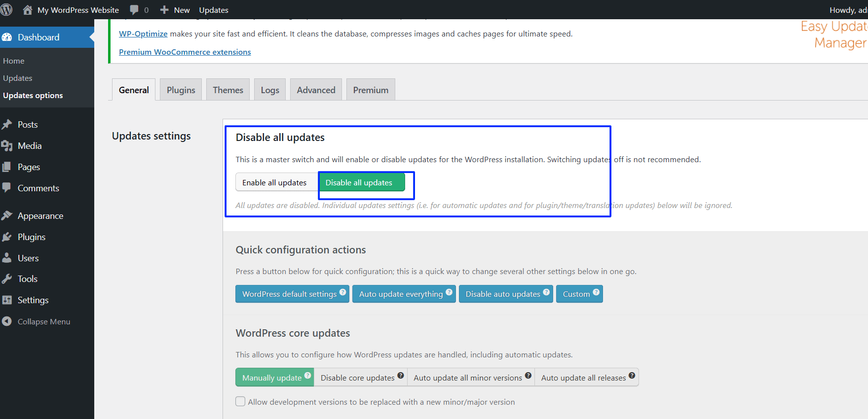Switch to the Plugins tab
The height and width of the screenshot is (419, 868).
pyautogui.click(x=181, y=90)
